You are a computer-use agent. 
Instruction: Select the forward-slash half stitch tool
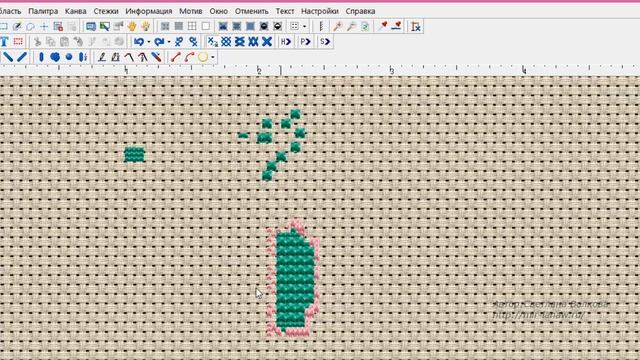(x=22, y=57)
